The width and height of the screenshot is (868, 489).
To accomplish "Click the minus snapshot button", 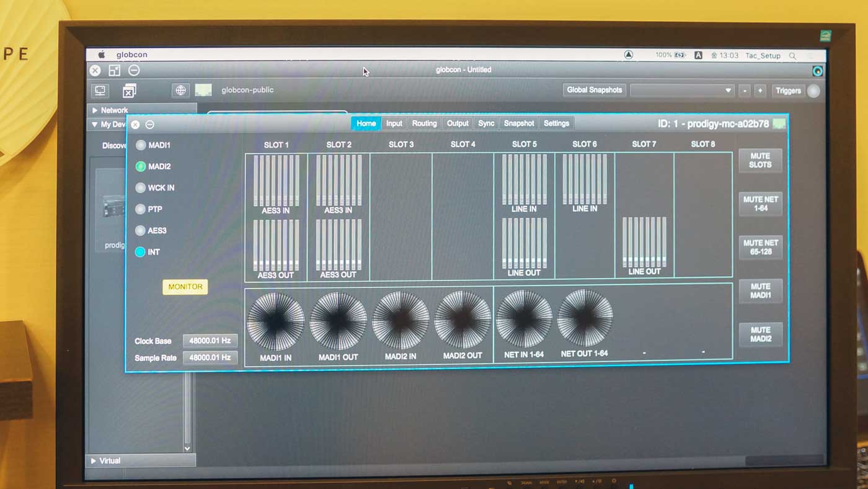I will click(x=745, y=91).
